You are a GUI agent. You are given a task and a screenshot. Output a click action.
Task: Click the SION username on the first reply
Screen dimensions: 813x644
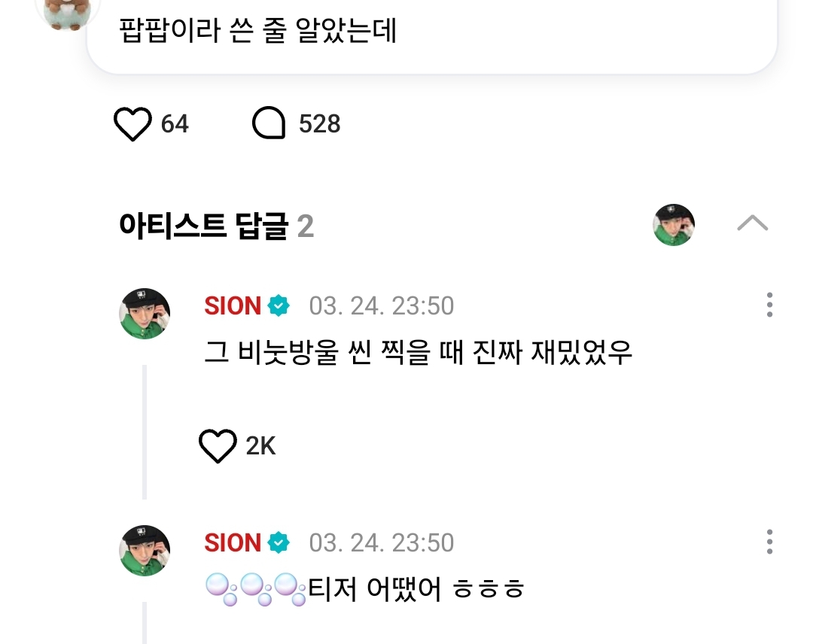[x=233, y=306]
